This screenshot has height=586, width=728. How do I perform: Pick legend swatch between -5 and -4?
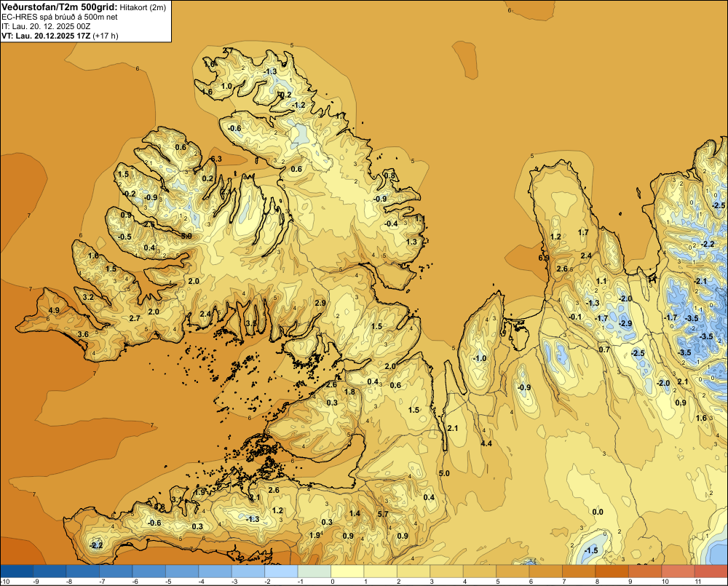pos(182,571)
